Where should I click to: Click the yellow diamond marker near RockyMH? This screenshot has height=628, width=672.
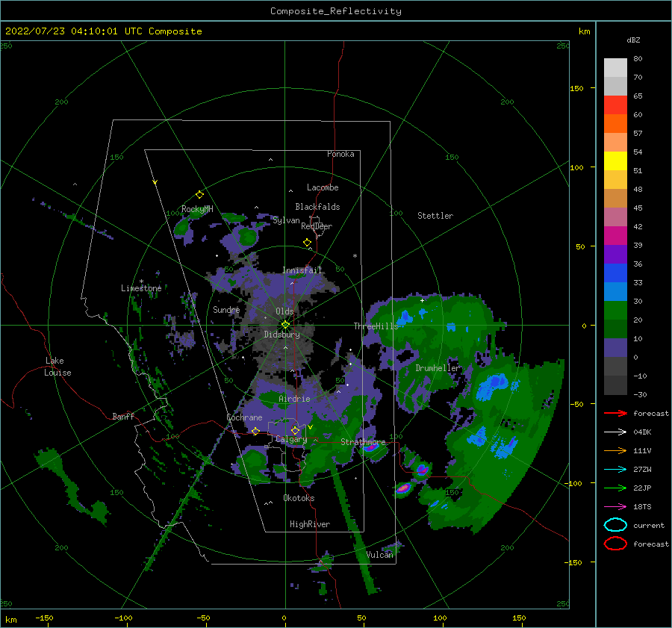[x=199, y=195]
